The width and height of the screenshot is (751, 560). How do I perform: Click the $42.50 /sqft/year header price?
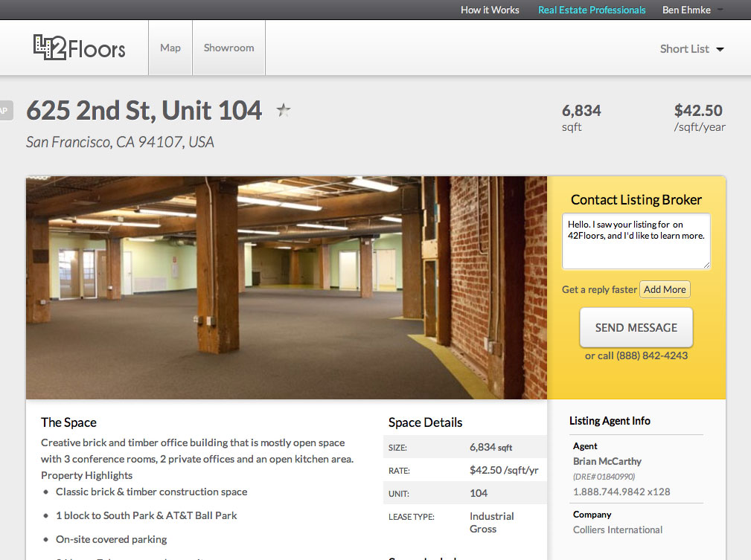(x=700, y=118)
